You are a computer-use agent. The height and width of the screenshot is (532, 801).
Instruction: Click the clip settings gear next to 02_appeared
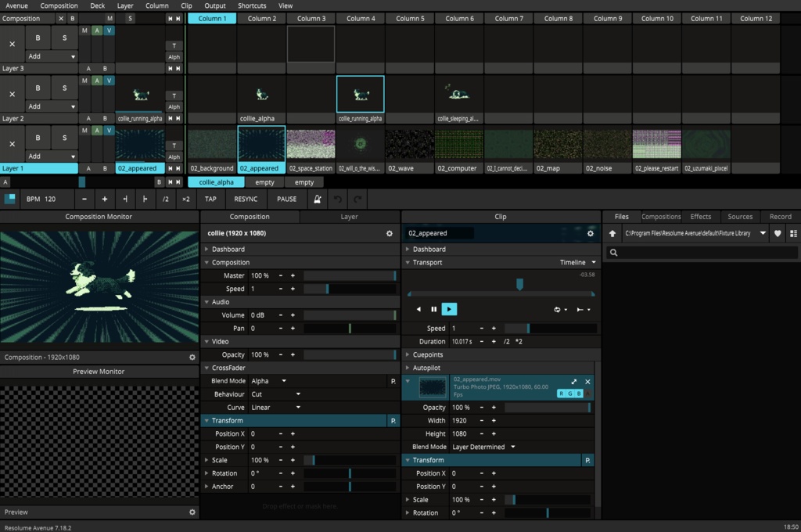(x=589, y=233)
